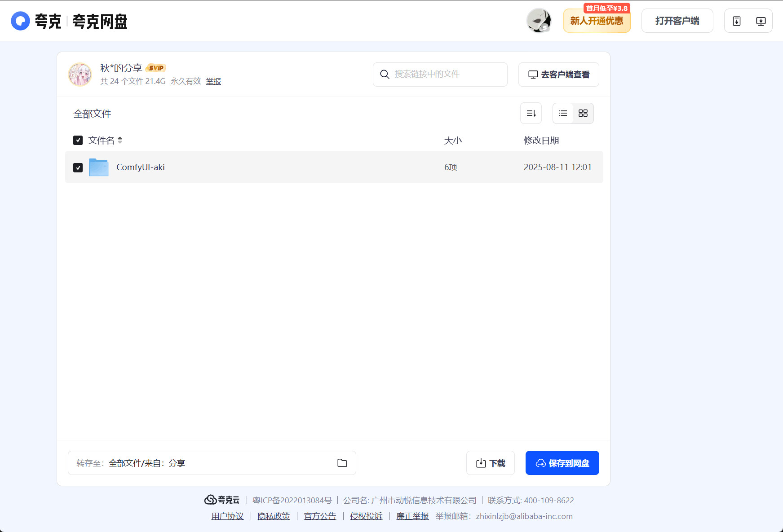Choose destination folder icon in save path
Viewport: 783px width, 532px height.
(x=342, y=463)
